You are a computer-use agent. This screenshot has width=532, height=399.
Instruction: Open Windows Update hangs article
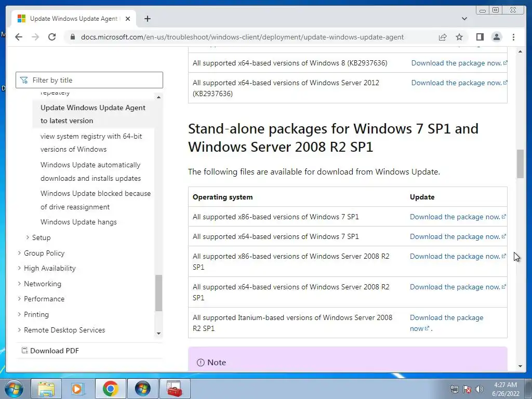78,222
